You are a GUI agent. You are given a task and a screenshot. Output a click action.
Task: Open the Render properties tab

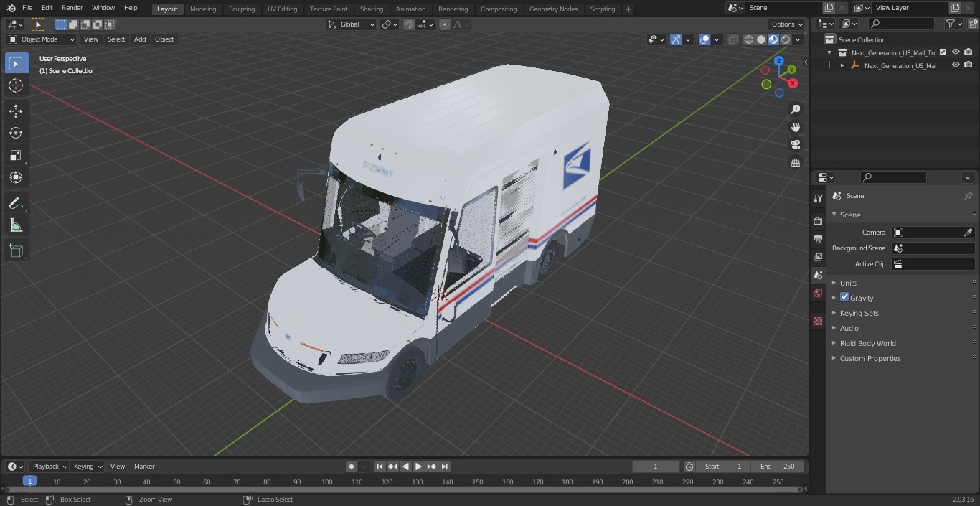coord(818,221)
